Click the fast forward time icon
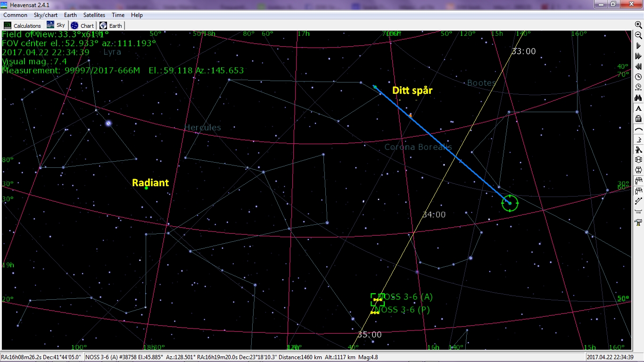644x362 pixels. [639, 56]
